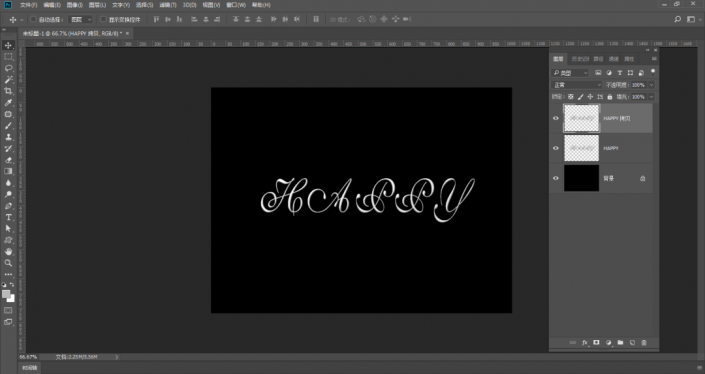Hide the HAPPY 拷贝 layer
The width and height of the screenshot is (705, 374).
pyautogui.click(x=556, y=118)
